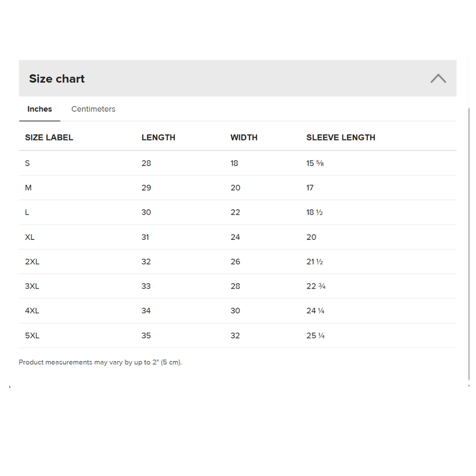Screen dimensions: 476x476
Task: Click the 2XL size label
Action: tap(32, 261)
